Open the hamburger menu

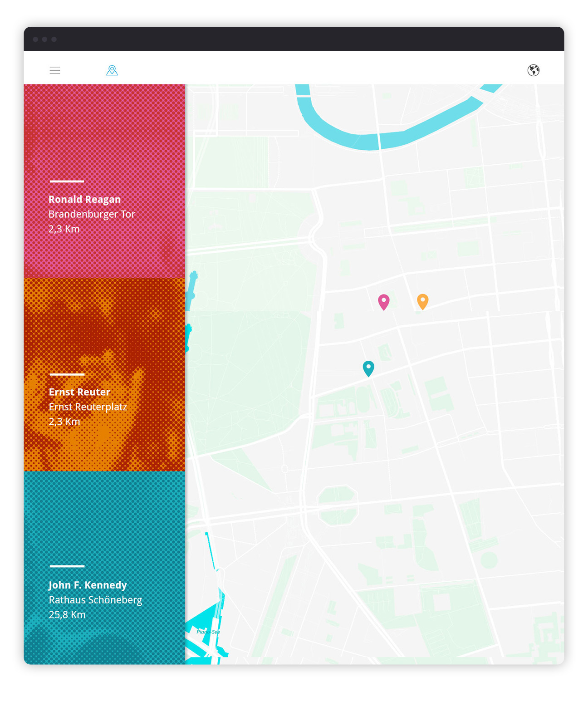tap(55, 70)
